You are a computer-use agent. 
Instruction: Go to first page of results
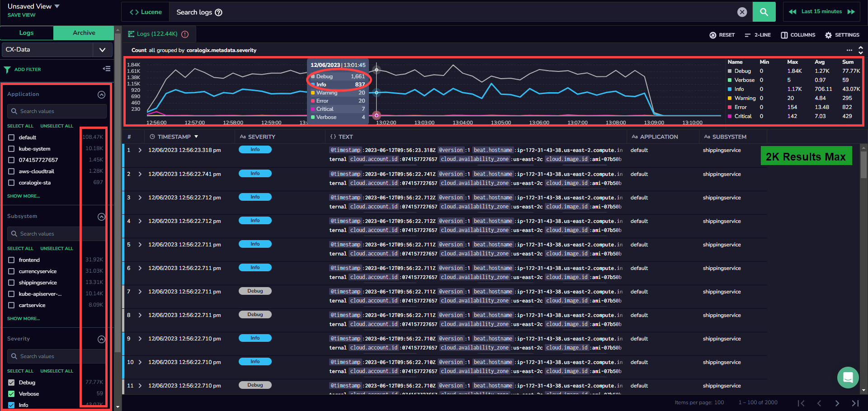[801, 403]
